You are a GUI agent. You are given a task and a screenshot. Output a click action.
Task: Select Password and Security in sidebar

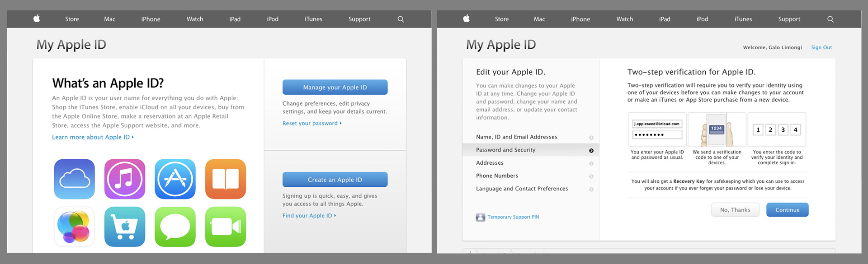click(505, 150)
